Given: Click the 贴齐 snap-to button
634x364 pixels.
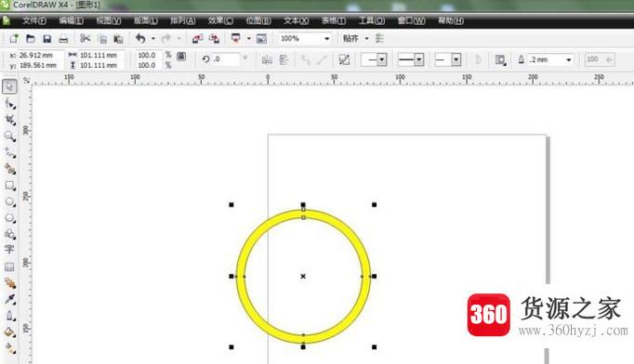Looking at the screenshot, I should pos(350,38).
